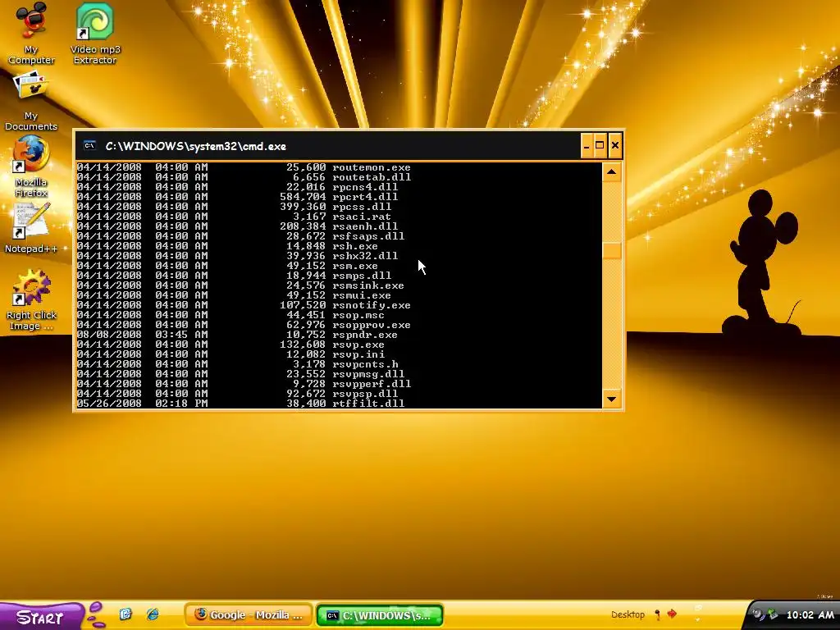Click rpcns4.dll in the listing
The width and height of the screenshot is (840, 630).
(365, 187)
